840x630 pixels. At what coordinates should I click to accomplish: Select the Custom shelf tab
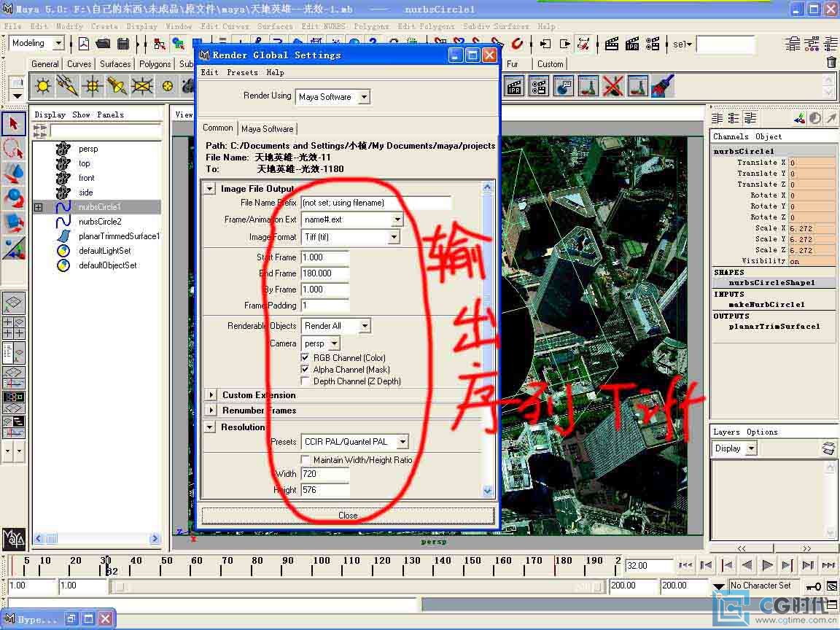(551, 63)
